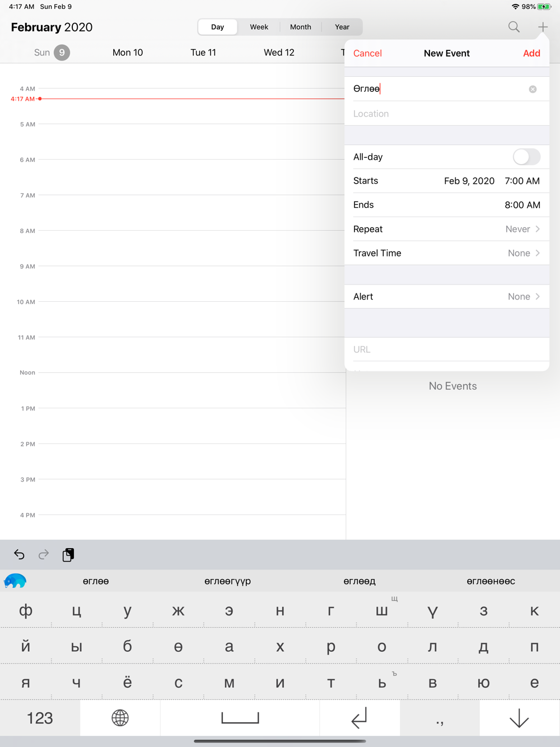Tap the keyboard redo arrow
This screenshot has height=747, width=560.
coord(44,554)
